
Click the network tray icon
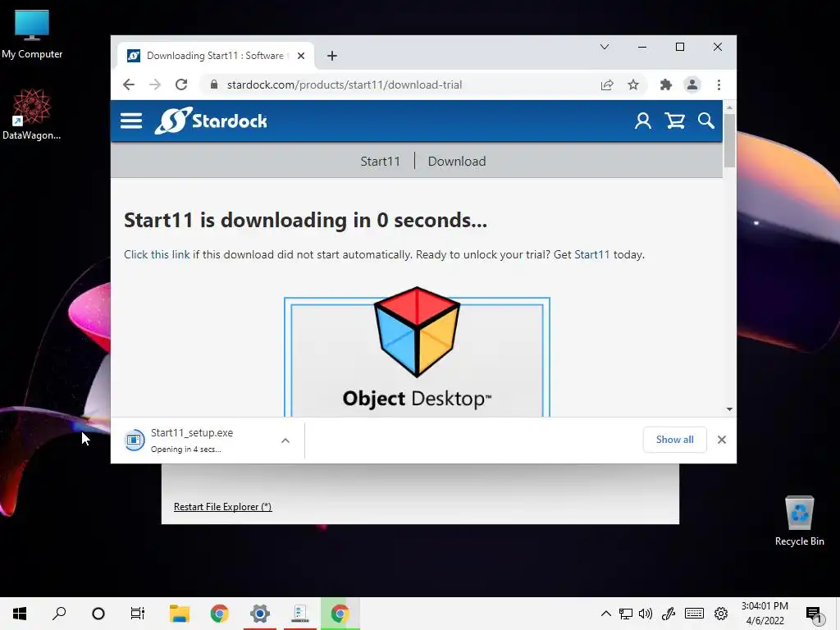coord(626,614)
